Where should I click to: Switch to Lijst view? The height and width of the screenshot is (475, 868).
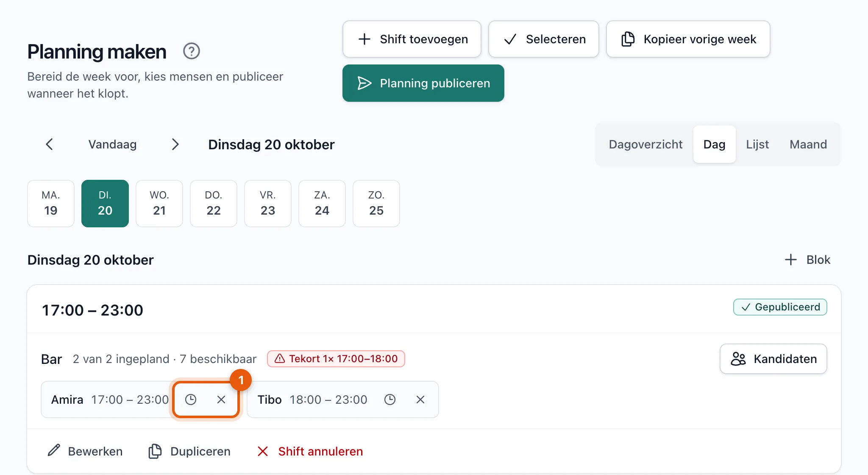757,144
